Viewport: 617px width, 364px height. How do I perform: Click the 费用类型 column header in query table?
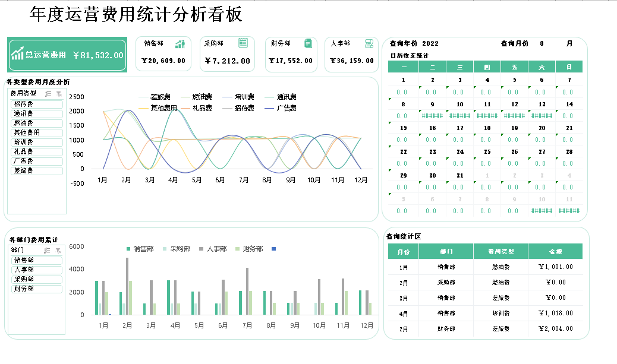[x=500, y=251]
